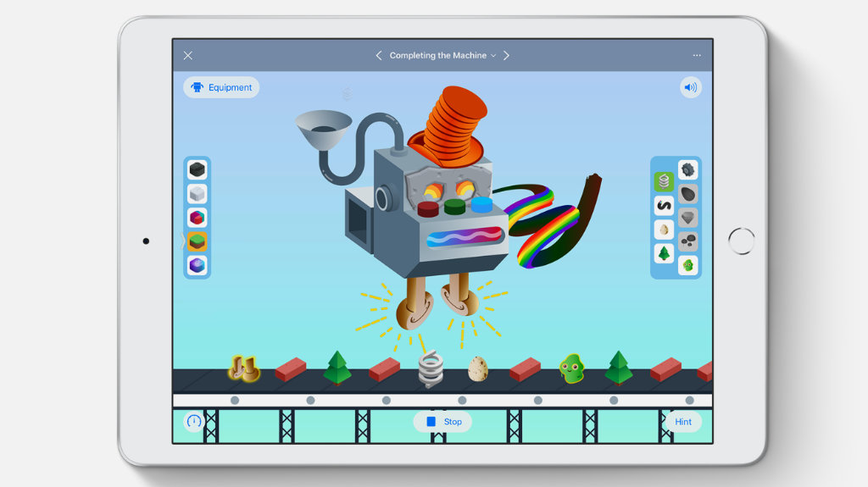Select the gear item in right palette
This screenshot has width=868, height=487.
[x=688, y=169]
